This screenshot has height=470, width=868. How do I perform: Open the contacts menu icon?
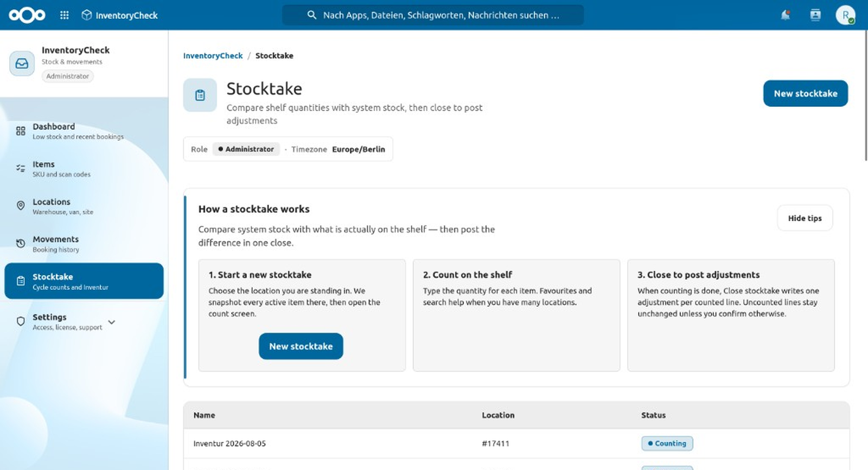815,15
